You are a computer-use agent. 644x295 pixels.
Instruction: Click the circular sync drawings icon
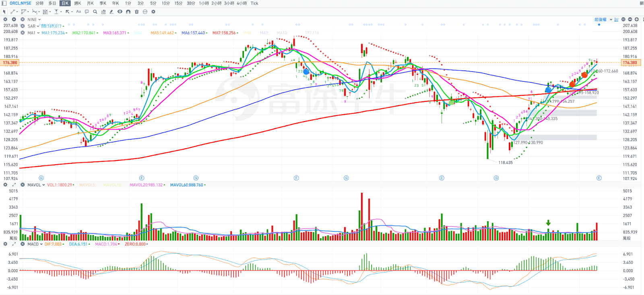tap(145, 12)
